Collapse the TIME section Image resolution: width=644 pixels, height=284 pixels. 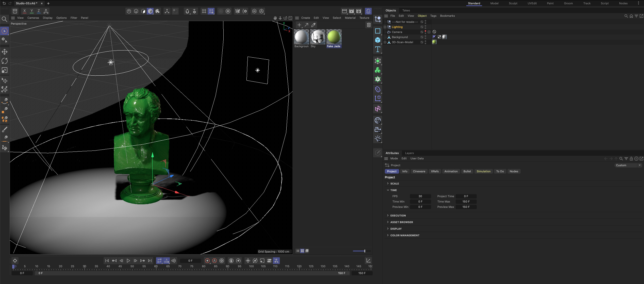388,190
